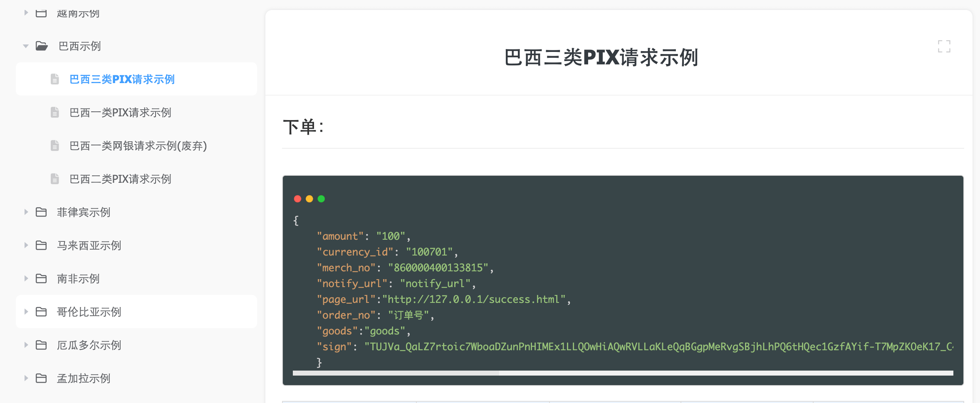Click the folder icon beside 哥伦比亚示例

tap(41, 312)
